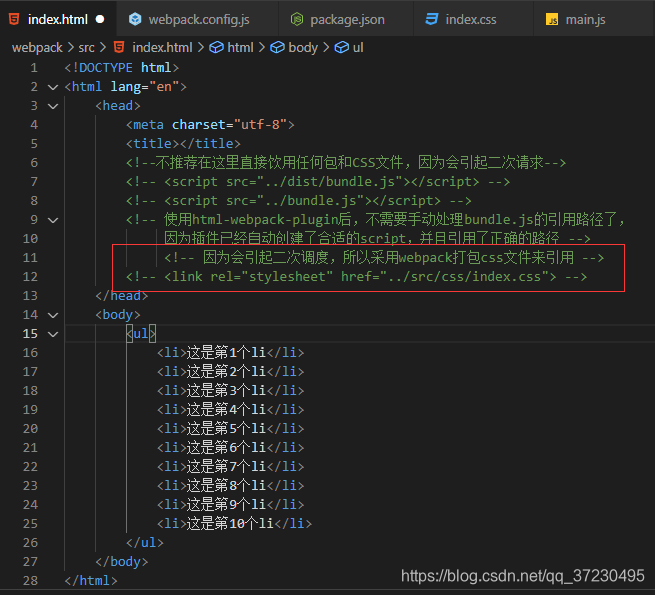Click the closing </body> tag
The image size is (655, 595).
coord(122,562)
